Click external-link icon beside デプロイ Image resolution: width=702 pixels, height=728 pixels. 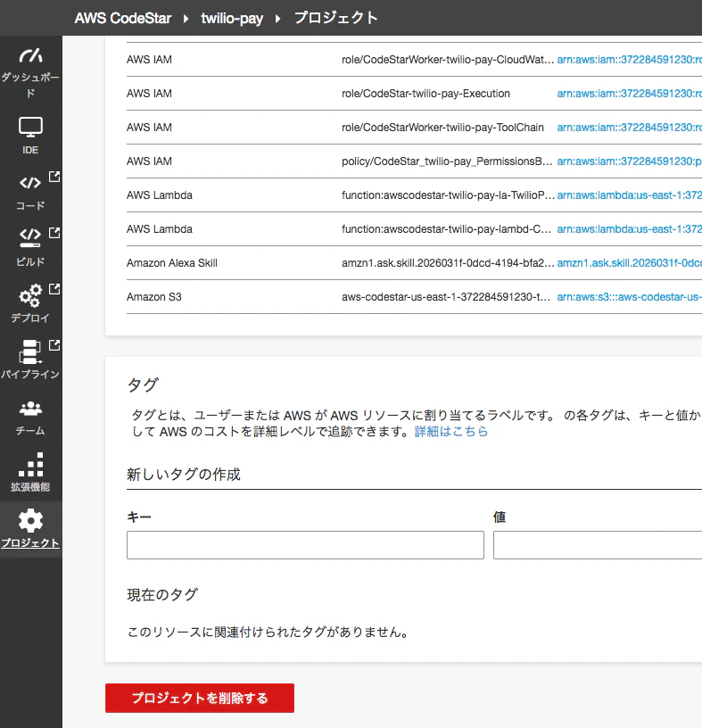click(x=54, y=289)
